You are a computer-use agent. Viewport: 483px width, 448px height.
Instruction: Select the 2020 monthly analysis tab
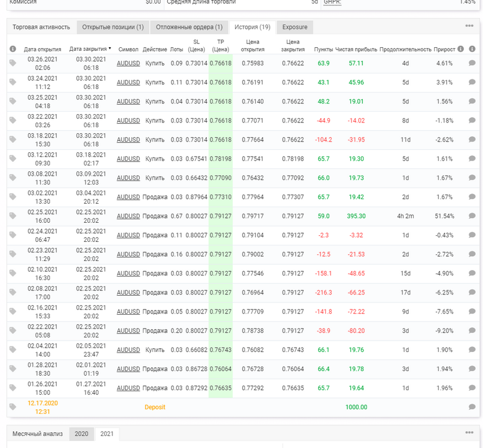point(81,434)
